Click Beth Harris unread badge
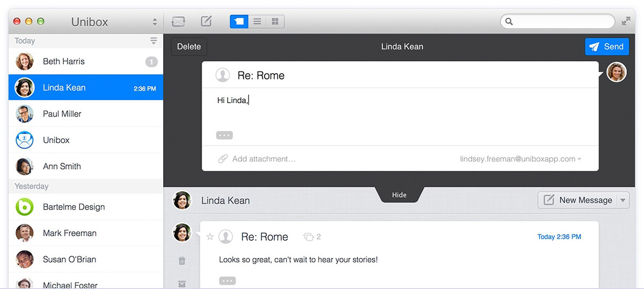644x289 pixels. pyautogui.click(x=151, y=62)
